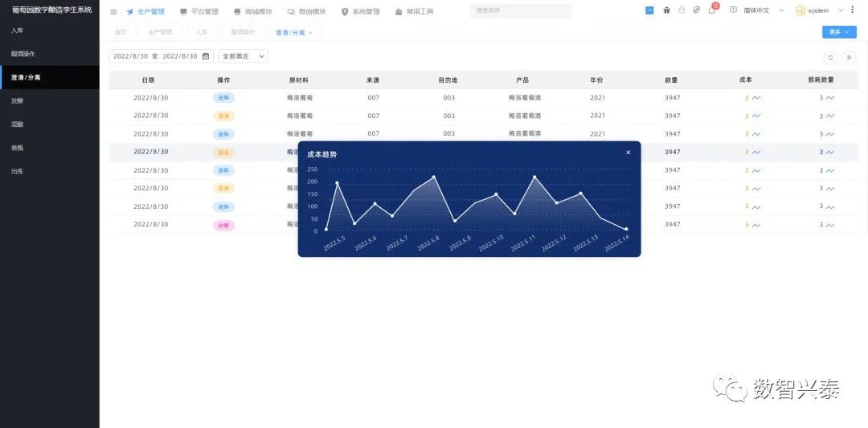Switch to the 酿酒操作 tab

[x=243, y=33]
